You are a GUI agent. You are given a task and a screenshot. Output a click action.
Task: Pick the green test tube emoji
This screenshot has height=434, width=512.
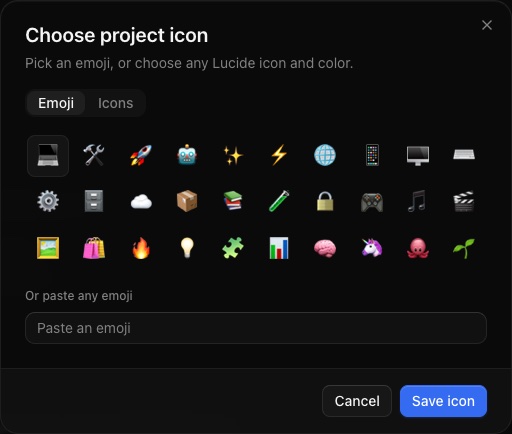point(279,201)
